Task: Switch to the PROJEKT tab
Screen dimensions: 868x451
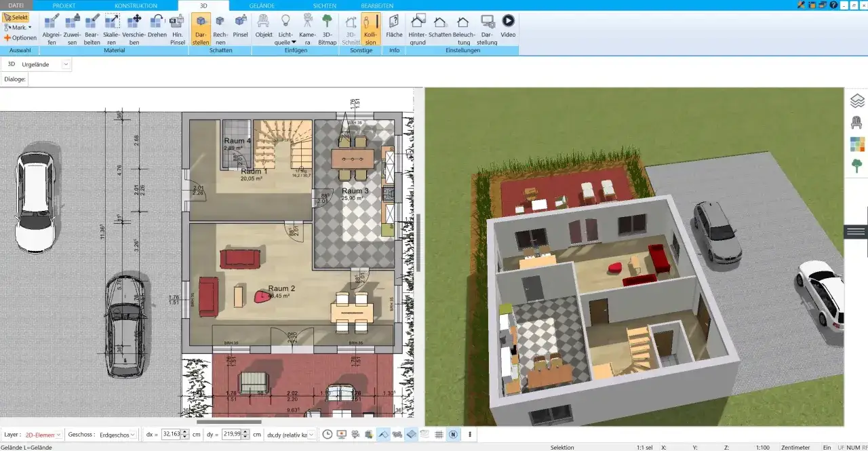Action: [64, 5]
